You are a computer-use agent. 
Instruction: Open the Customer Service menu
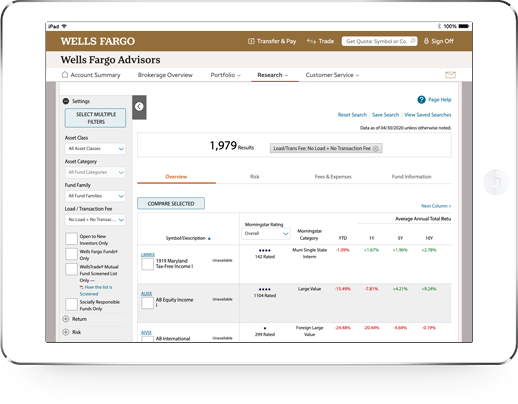[332, 75]
